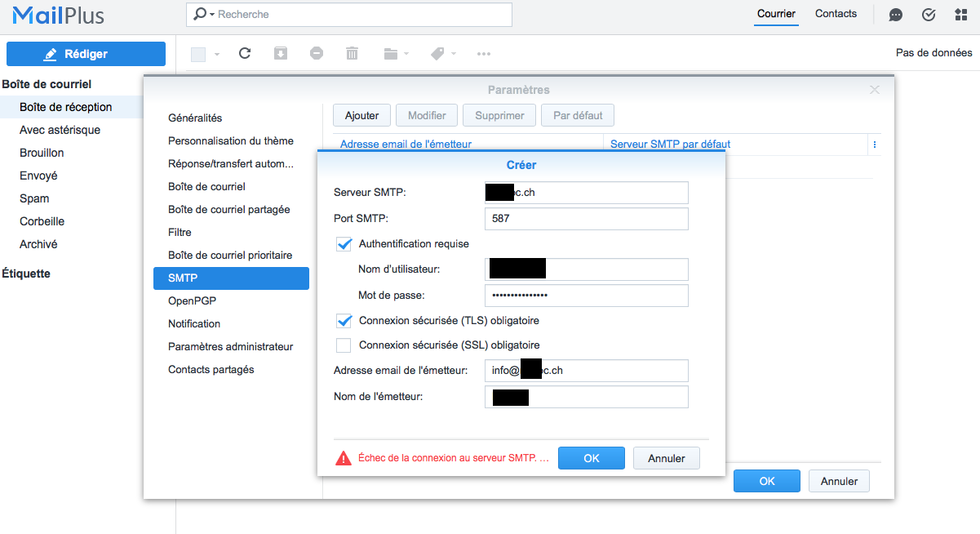Uncheck Authentification requise checkbox

tap(344, 243)
